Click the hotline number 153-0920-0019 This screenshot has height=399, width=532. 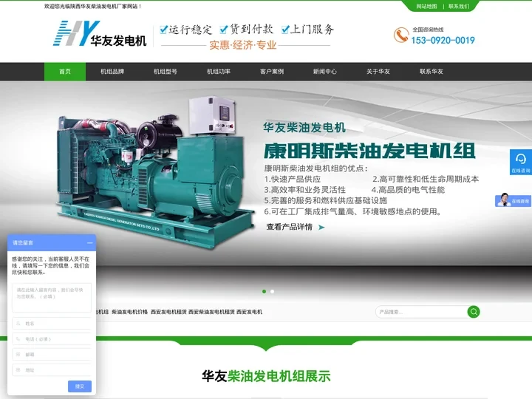(443, 41)
